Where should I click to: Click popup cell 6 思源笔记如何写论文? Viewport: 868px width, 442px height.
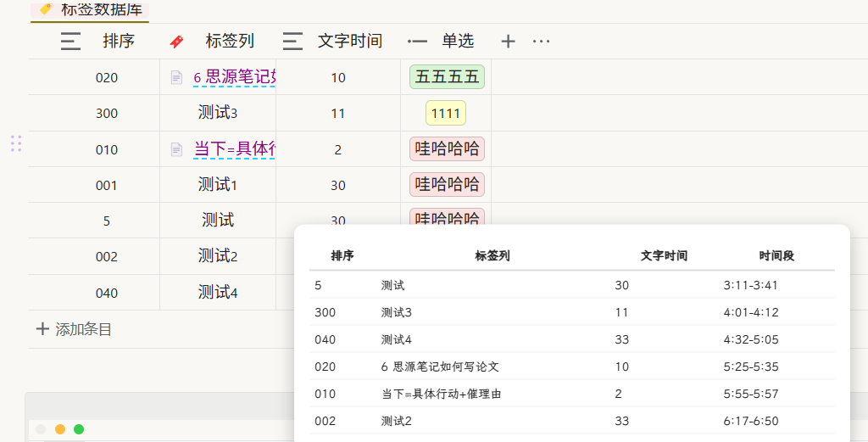point(440,366)
